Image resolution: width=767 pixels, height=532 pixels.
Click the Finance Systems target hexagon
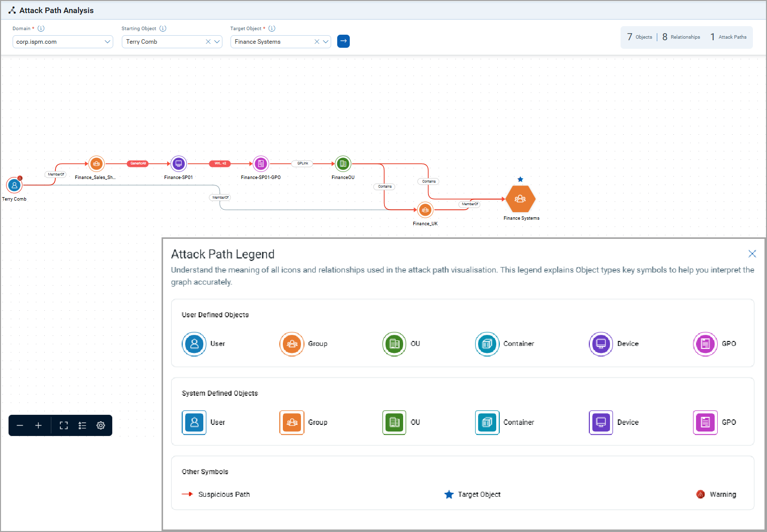tap(520, 199)
